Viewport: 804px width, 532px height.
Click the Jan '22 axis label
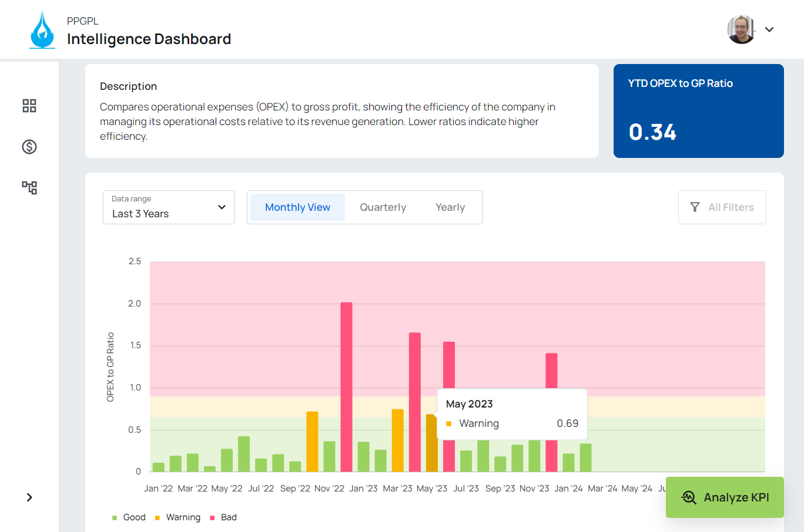point(159,489)
